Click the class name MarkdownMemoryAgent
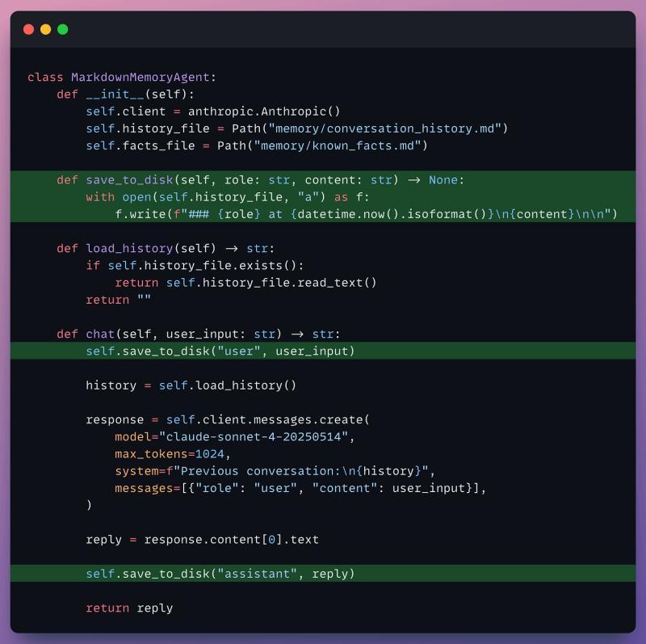646x644 pixels. click(140, 77)
